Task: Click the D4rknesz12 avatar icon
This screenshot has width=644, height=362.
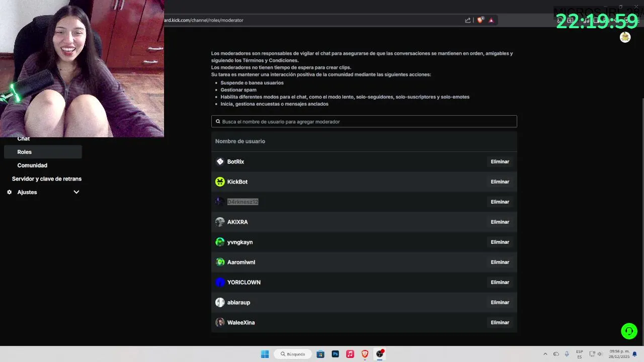Action: 220,202
